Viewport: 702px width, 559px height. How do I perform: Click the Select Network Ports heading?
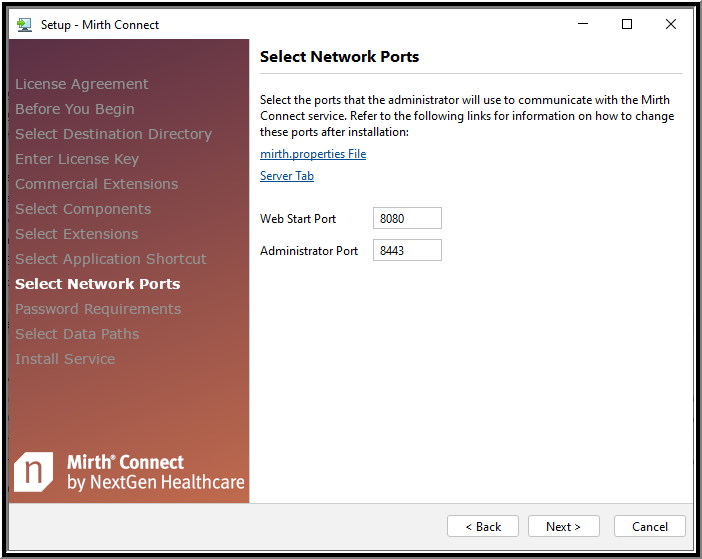[339, 57]
